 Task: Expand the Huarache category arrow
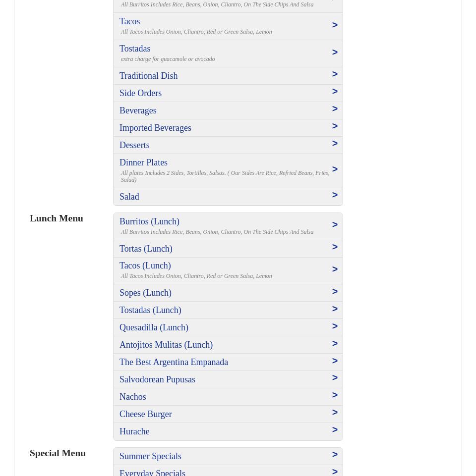point(335,430)
